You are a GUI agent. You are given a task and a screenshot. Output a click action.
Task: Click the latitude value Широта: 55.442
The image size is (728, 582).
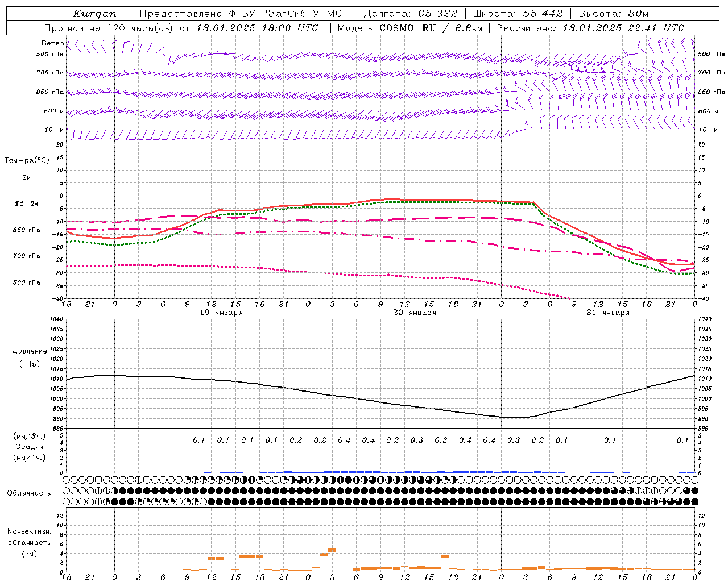(518, 14)
